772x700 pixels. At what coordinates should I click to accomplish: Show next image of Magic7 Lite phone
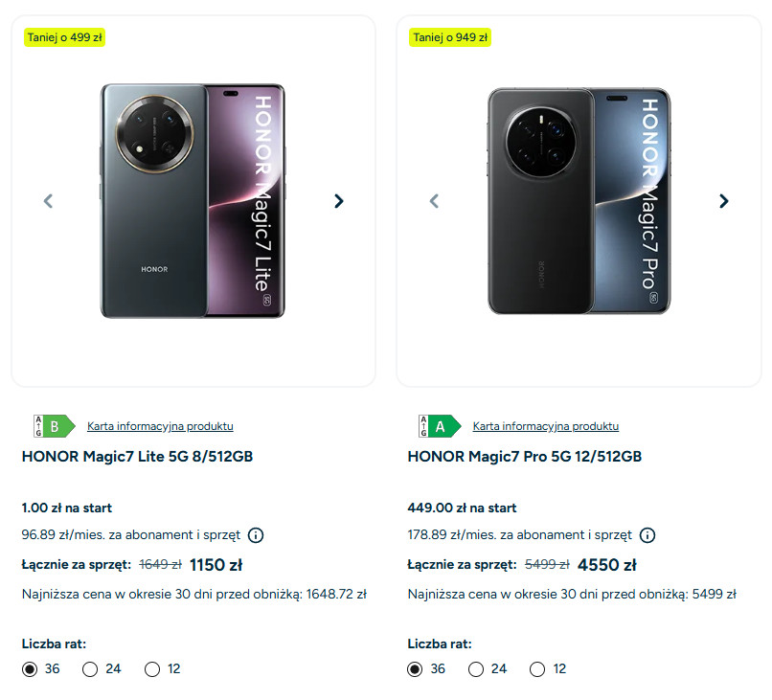pyautogui.click(x=338, y=201)
